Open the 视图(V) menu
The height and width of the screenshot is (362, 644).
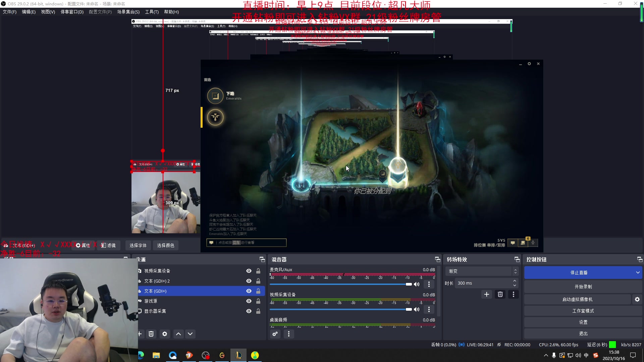click(x=48, y=12)
